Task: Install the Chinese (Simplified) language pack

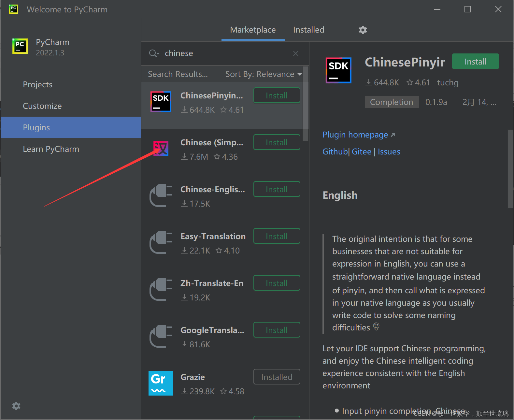Action: click(x=277, y=142)
